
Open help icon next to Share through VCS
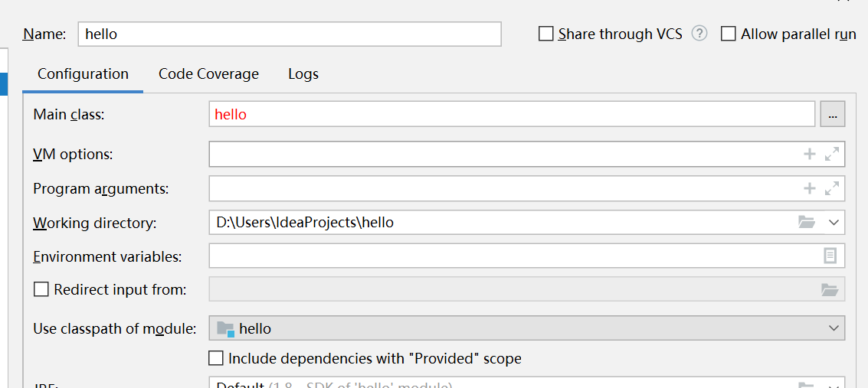pos(699,34)
